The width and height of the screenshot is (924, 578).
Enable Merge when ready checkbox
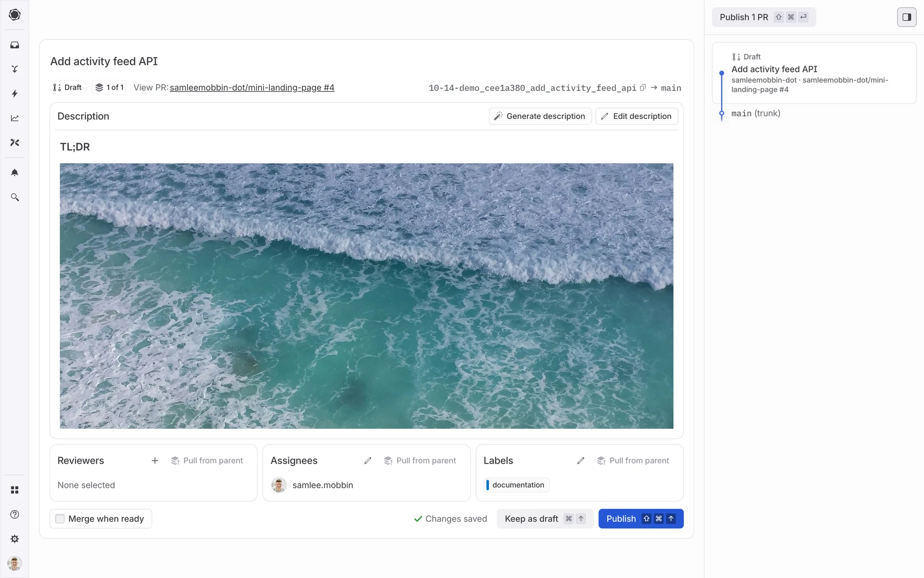click(x=60, y=519)
